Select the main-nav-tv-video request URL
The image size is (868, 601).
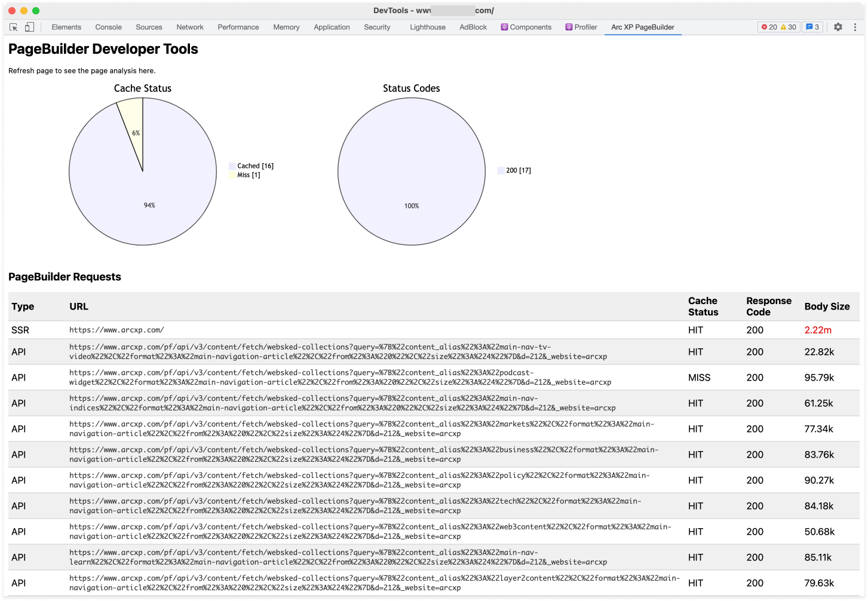tap(338, 352)
